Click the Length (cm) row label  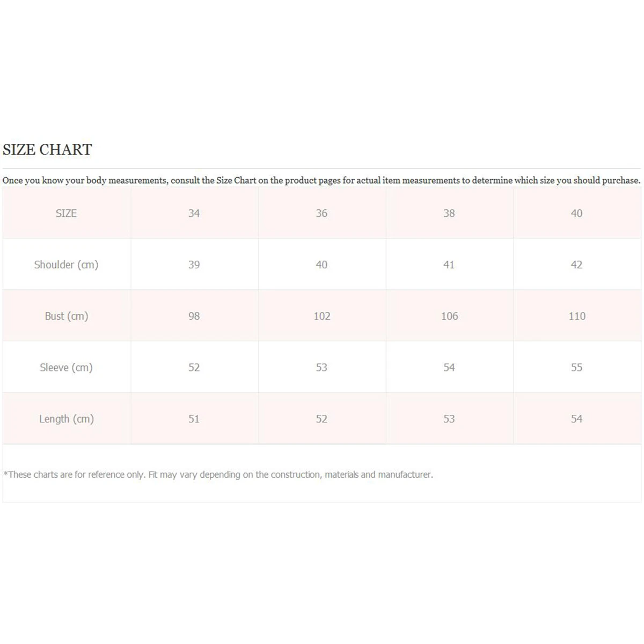click(66, 419)
